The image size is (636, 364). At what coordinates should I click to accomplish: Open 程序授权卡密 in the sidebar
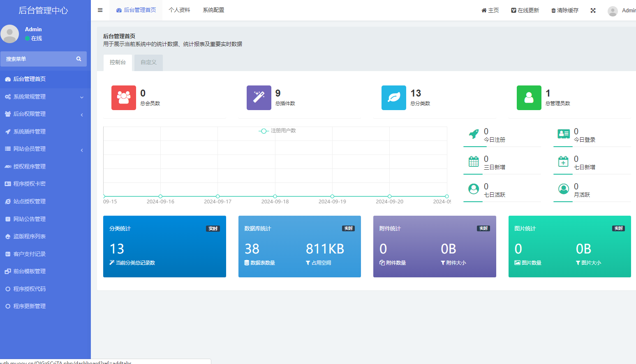[x=30, y=184]
